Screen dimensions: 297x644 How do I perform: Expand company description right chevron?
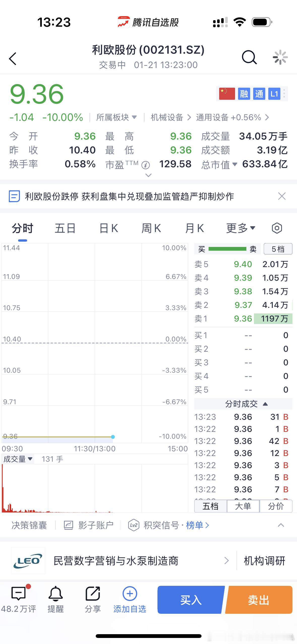pyautogui.click(x=226, y=561)
